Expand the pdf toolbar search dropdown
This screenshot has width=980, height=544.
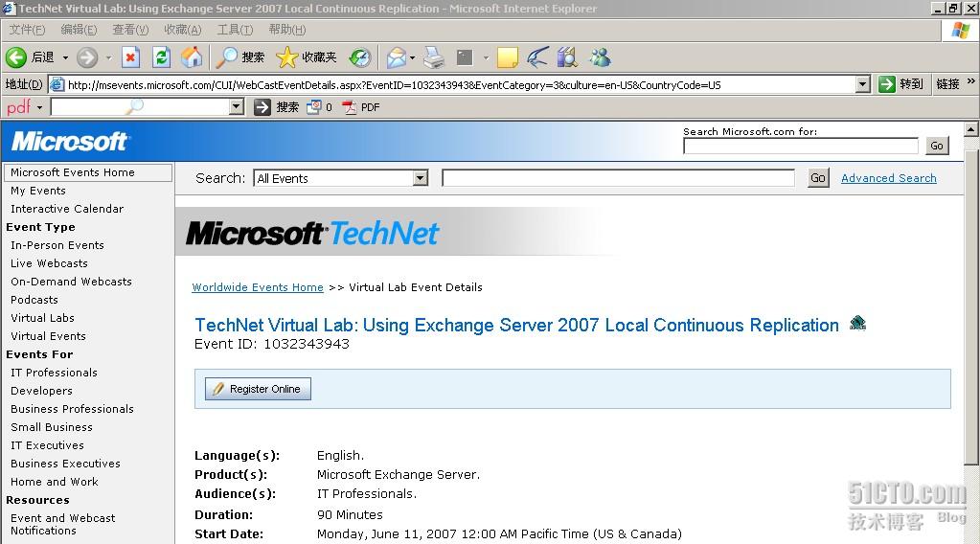pos(237,107)
